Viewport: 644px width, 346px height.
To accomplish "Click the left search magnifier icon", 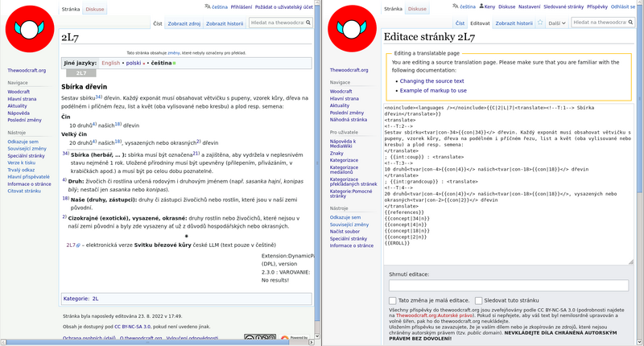I will coord(308,23).
